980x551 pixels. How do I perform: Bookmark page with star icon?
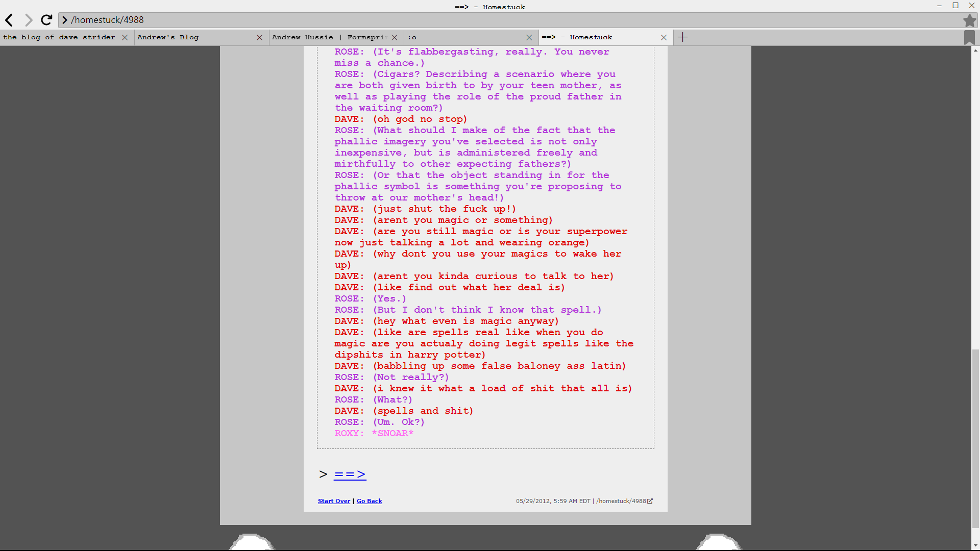[969, 20]
